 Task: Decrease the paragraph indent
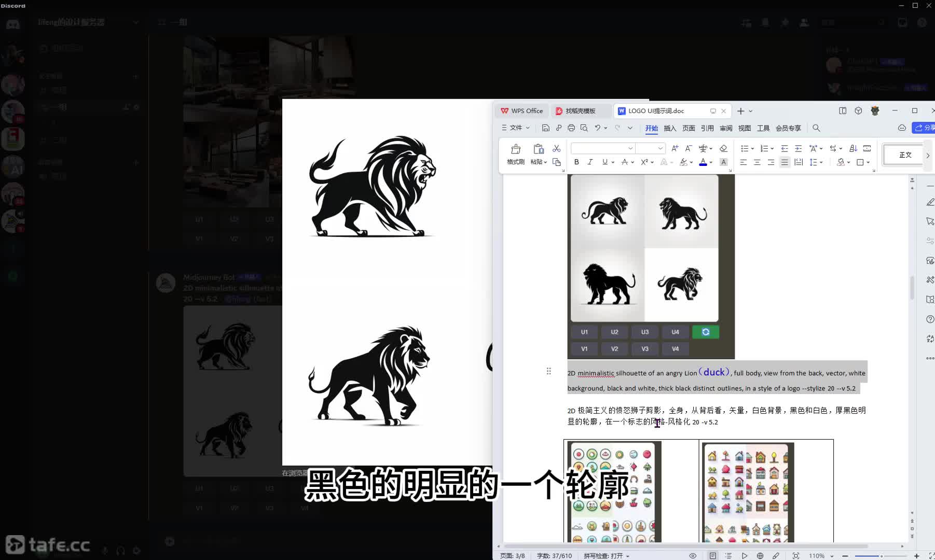click(785, 148)
